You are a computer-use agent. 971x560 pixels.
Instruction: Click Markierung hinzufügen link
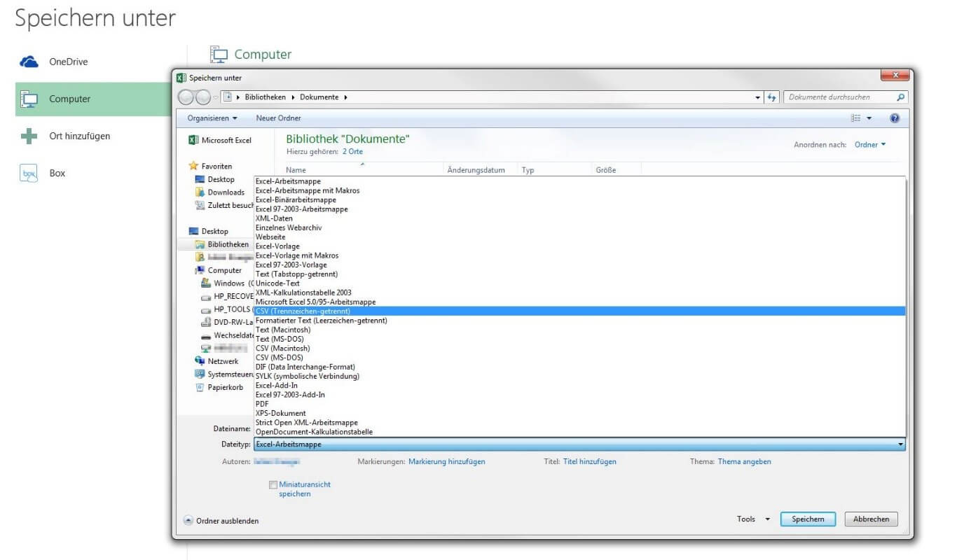(446, 462)
